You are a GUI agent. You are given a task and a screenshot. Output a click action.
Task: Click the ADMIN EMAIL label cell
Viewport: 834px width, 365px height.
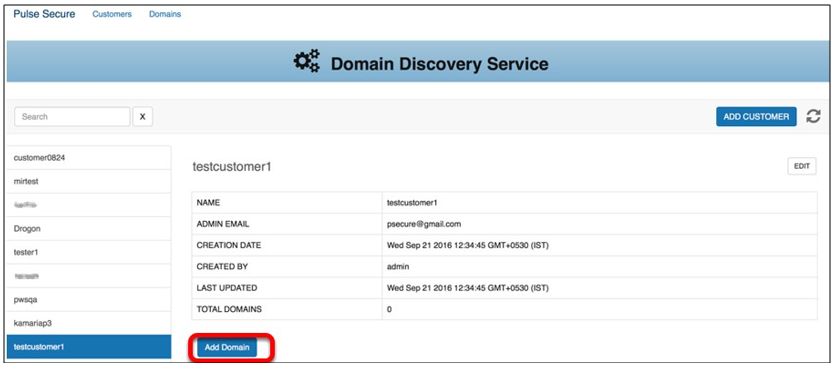(287, 224)
